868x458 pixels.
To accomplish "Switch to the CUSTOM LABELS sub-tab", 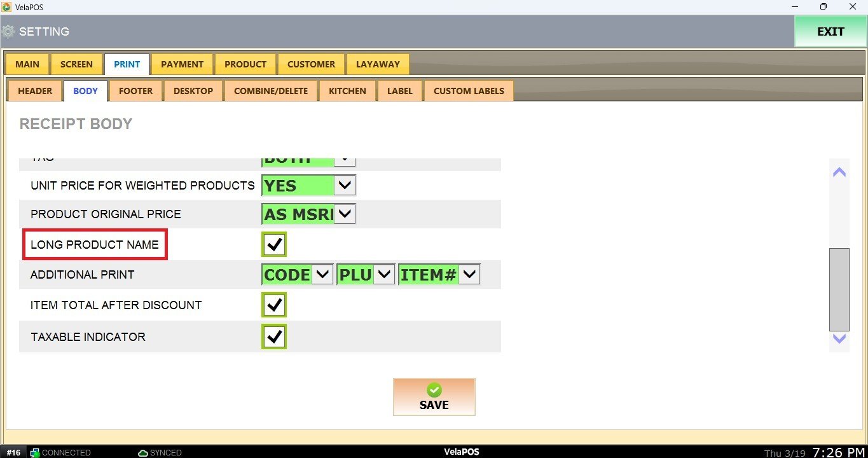I will (x=469, y=91).
